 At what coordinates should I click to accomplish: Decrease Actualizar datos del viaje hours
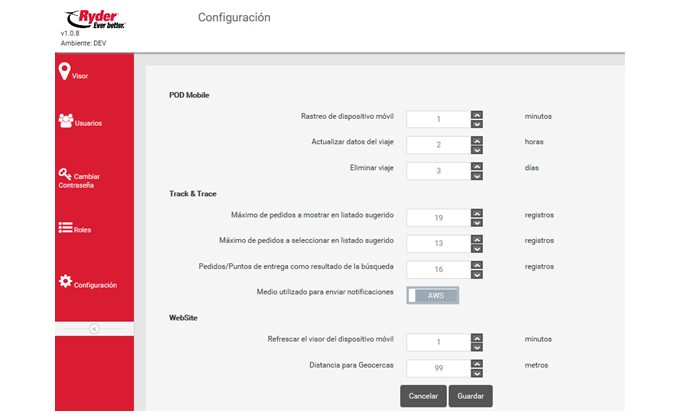[x=477, y=148]
